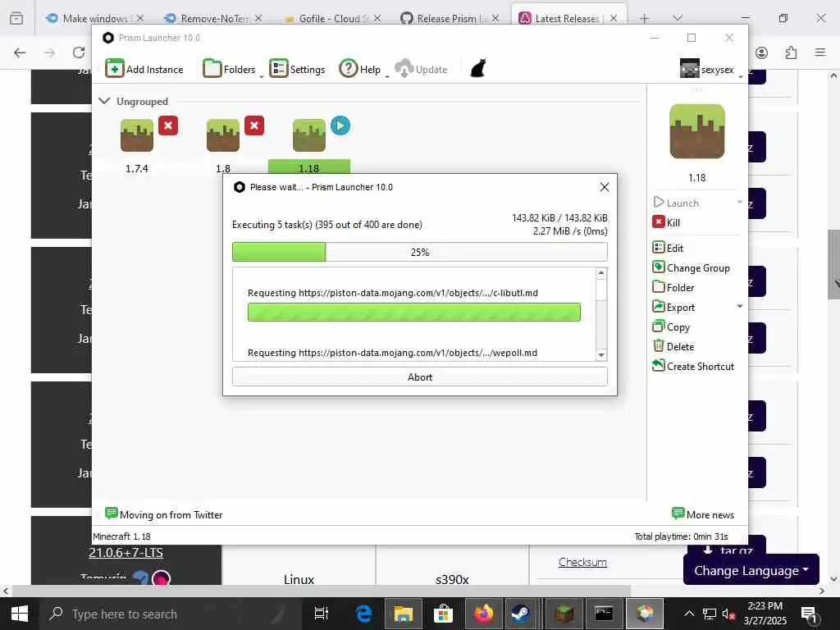Close the Please wait dialog
The image size is (840, 630).
tap(605, 187)
